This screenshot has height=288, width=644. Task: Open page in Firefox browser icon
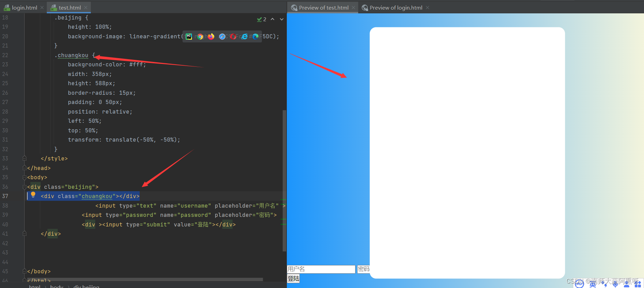click(211, 37)
